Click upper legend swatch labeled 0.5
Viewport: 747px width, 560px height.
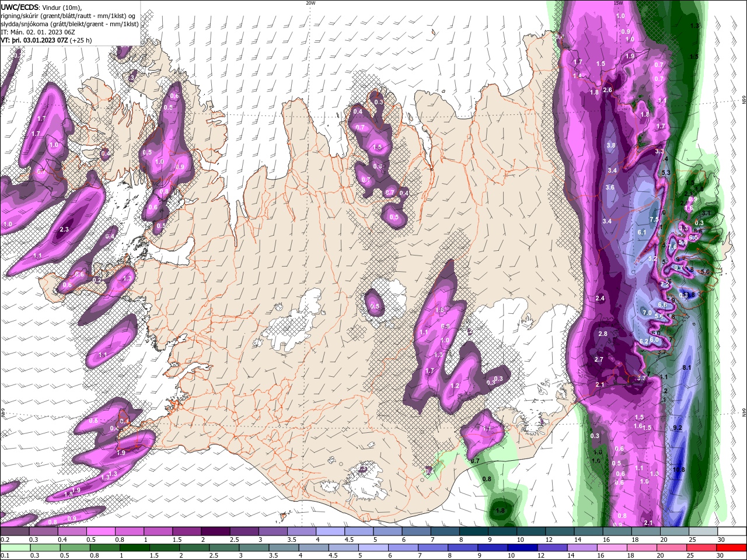(x=100, y=531)
